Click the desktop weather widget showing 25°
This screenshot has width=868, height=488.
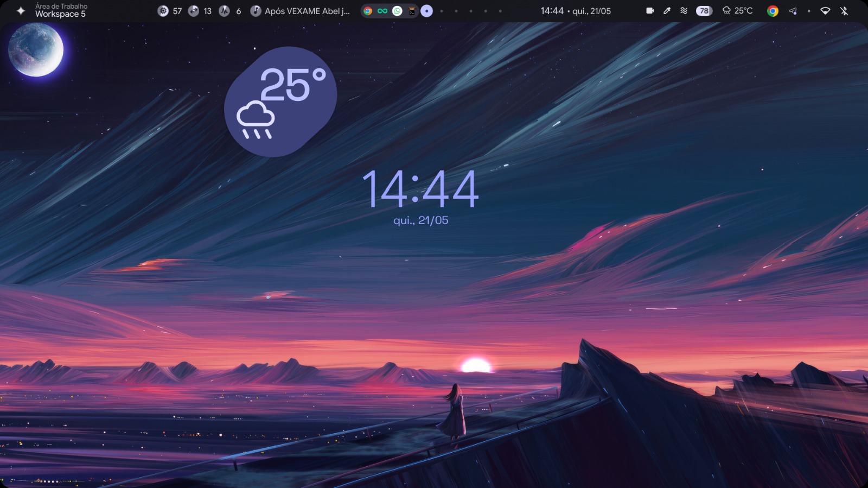click(280, 102)
